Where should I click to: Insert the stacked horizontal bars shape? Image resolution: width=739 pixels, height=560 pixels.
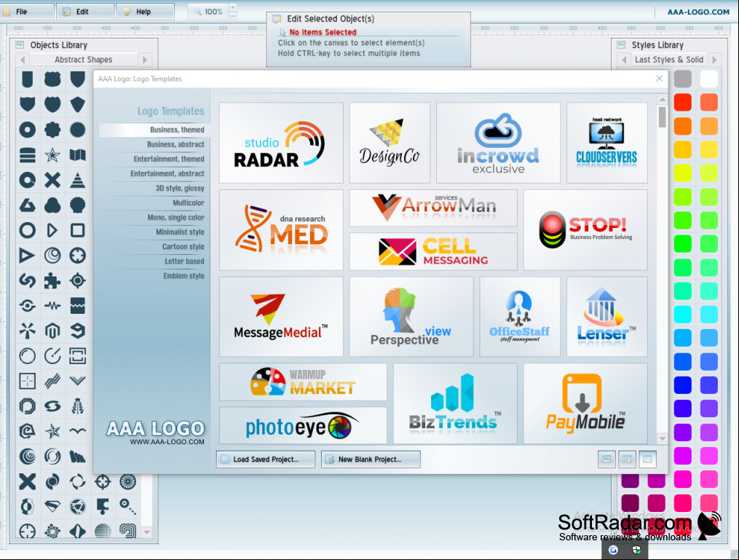pos(27,154)
